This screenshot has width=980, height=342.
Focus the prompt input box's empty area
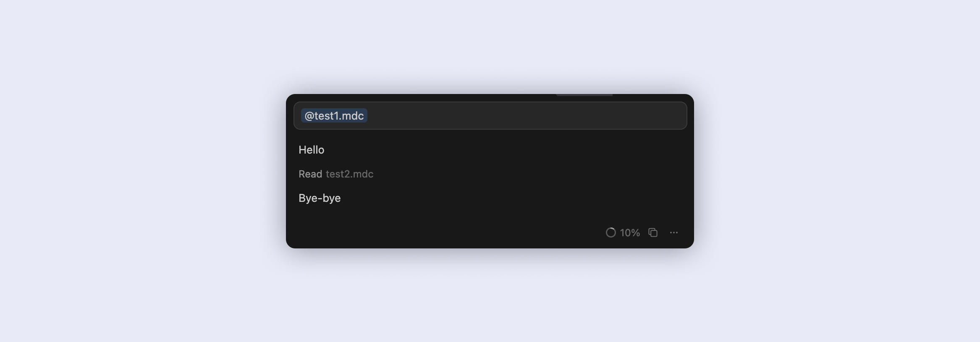[525, 116]
